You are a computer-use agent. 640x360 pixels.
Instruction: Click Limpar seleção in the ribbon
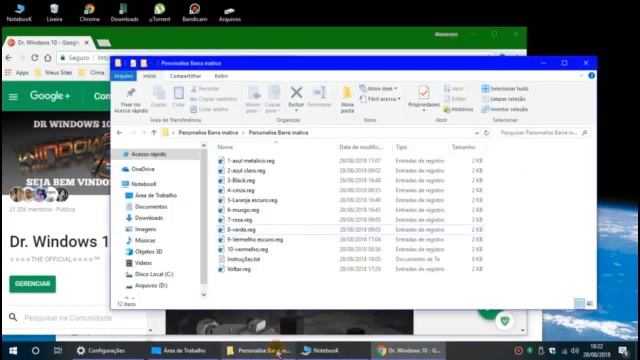[504, 99]
